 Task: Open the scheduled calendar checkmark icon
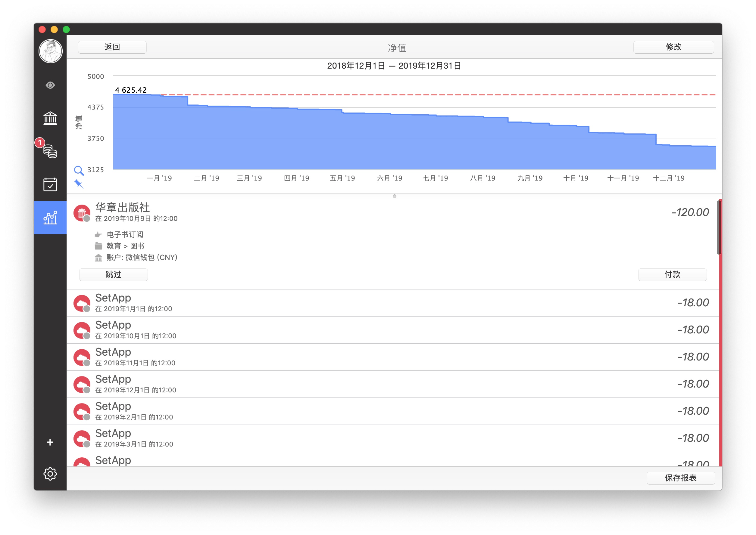(x=50, y=184)
